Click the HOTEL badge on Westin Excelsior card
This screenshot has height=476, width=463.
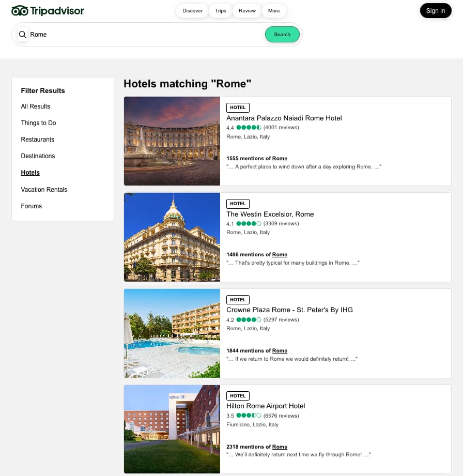point(238,204)
